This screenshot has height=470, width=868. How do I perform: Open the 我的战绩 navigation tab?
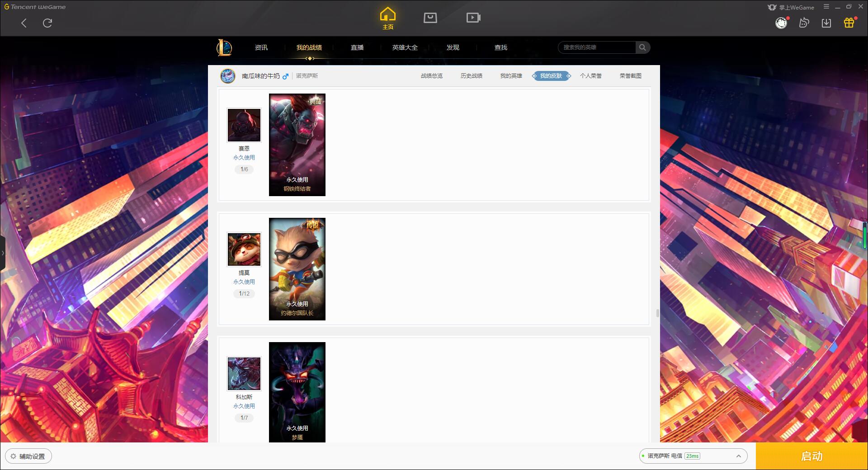click(x=309, y=47)
